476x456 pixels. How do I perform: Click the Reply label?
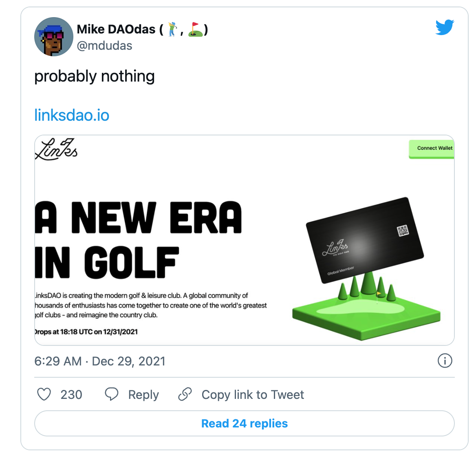pos(143,395)
